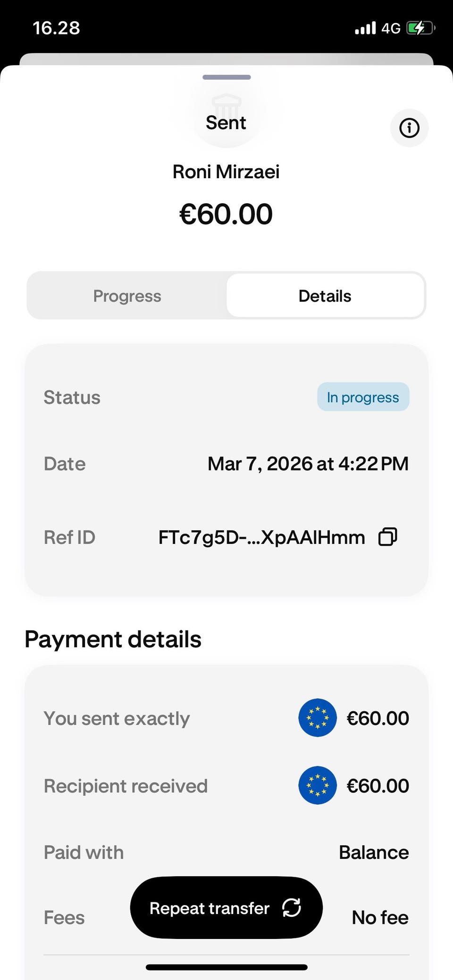This screenshot has height=980, width=453.
Task: Copy the Ref ID with the copy icon
Action: pyautogui.click(x=388, y=537)
